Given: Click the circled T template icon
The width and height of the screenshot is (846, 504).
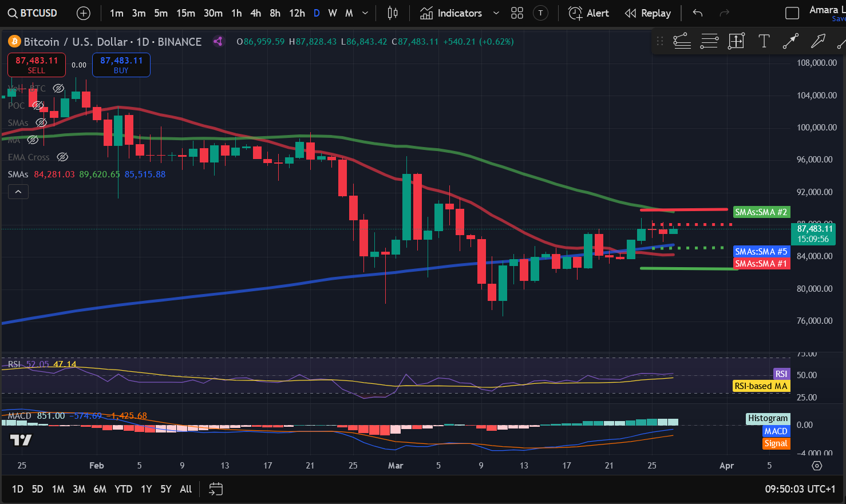Looking at the screenshot, I should (540, 13).
